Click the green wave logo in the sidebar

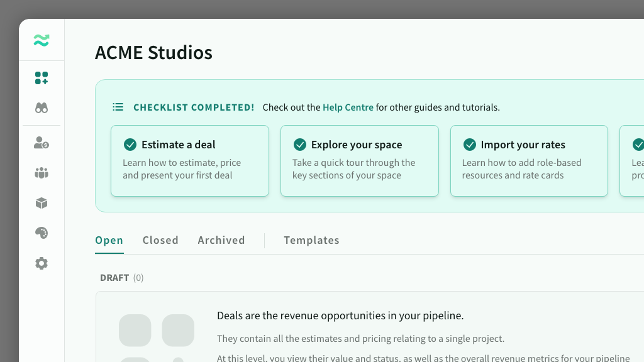tap(42, 41)
